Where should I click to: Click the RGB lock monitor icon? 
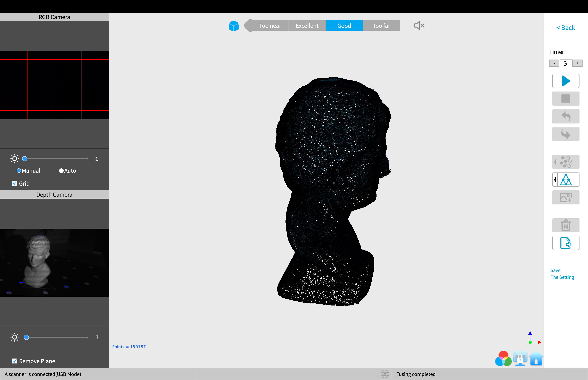tap(520, 359)
